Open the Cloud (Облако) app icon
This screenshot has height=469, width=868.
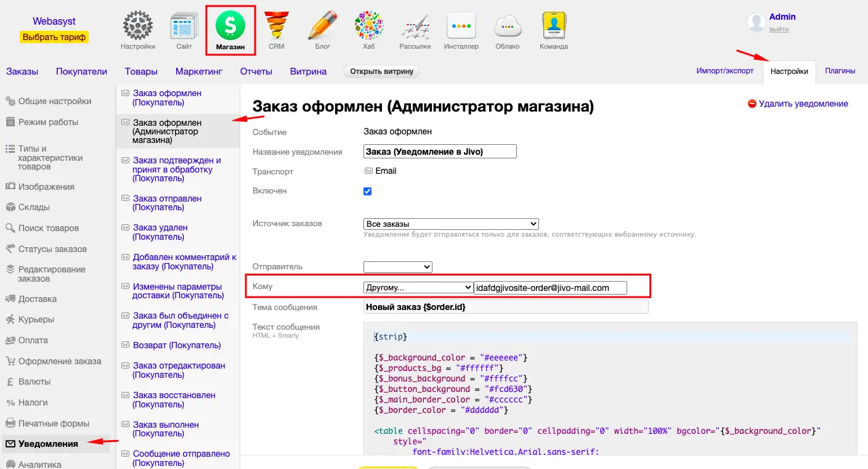coord(507,28)
